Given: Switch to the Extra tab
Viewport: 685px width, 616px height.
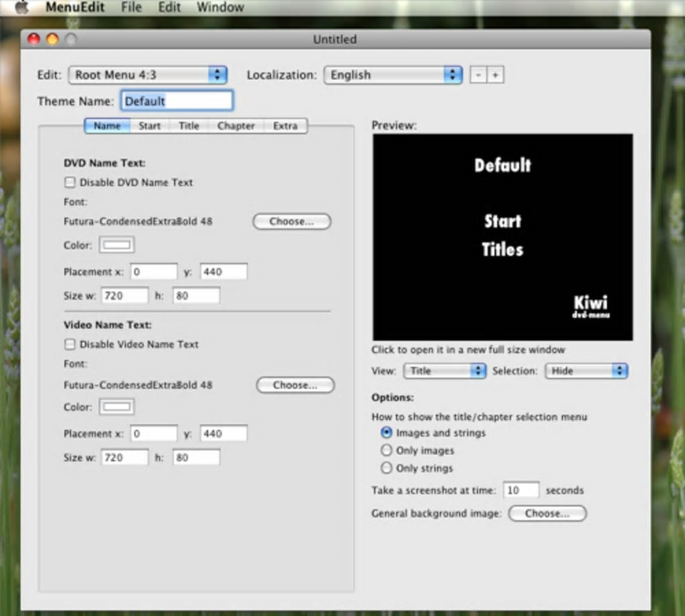Looking at the screenshot, I should (285, 125).
